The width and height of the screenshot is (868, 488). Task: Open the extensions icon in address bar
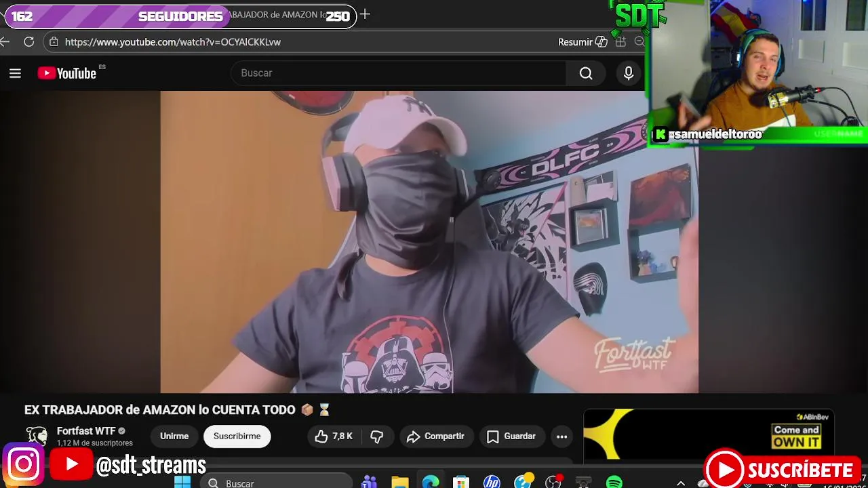coord(620,42)
